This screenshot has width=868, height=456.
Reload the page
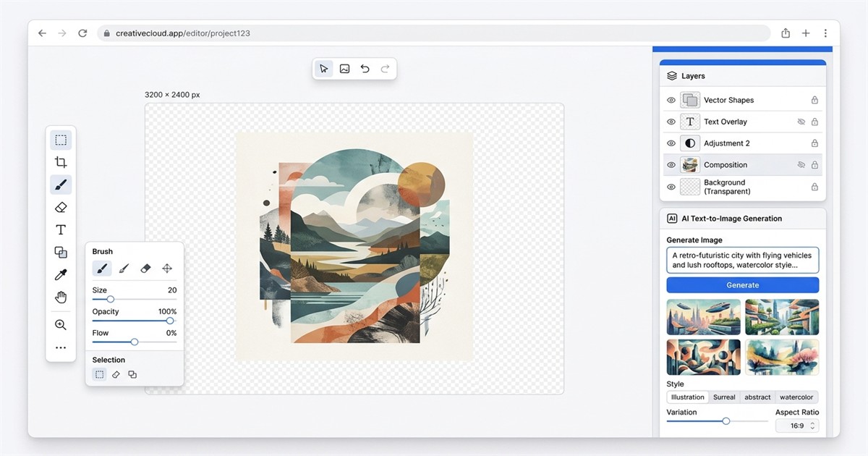(82, 33)
